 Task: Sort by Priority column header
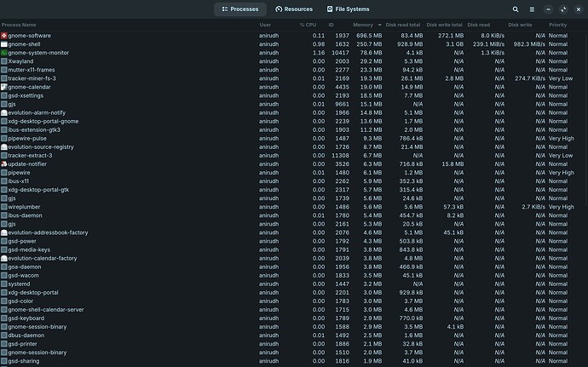[x=558, y=25]
